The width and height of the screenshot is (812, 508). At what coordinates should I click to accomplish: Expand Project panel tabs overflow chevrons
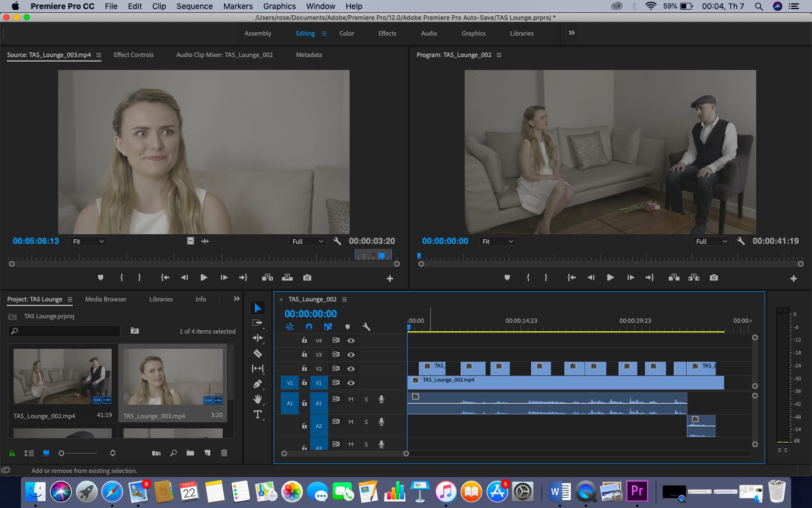[236, 299]
